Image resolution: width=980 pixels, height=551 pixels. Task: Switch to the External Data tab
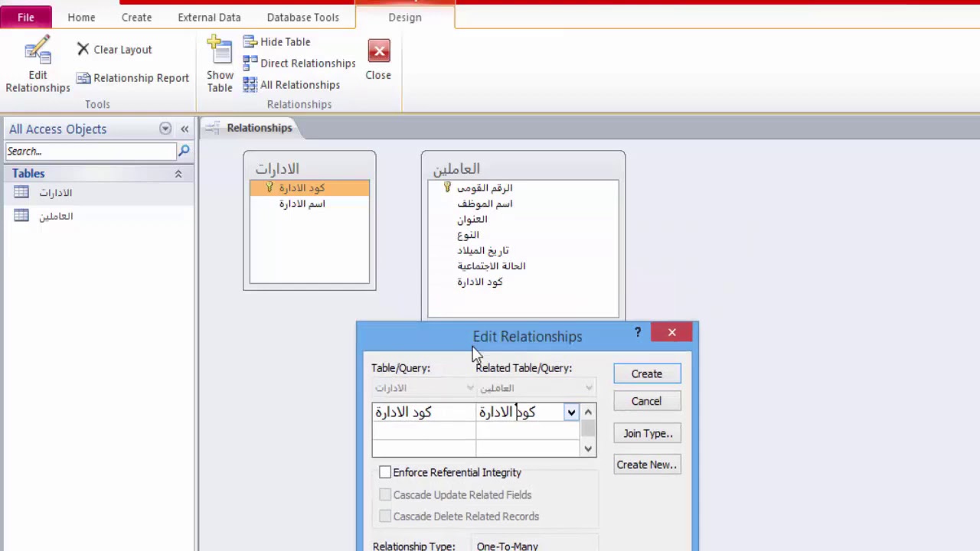tap(209, 17)
